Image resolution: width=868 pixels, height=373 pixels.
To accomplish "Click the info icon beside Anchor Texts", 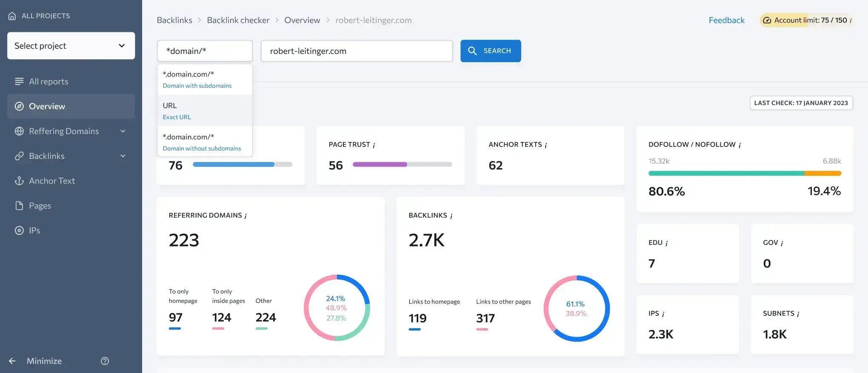I will pos(546,145).
